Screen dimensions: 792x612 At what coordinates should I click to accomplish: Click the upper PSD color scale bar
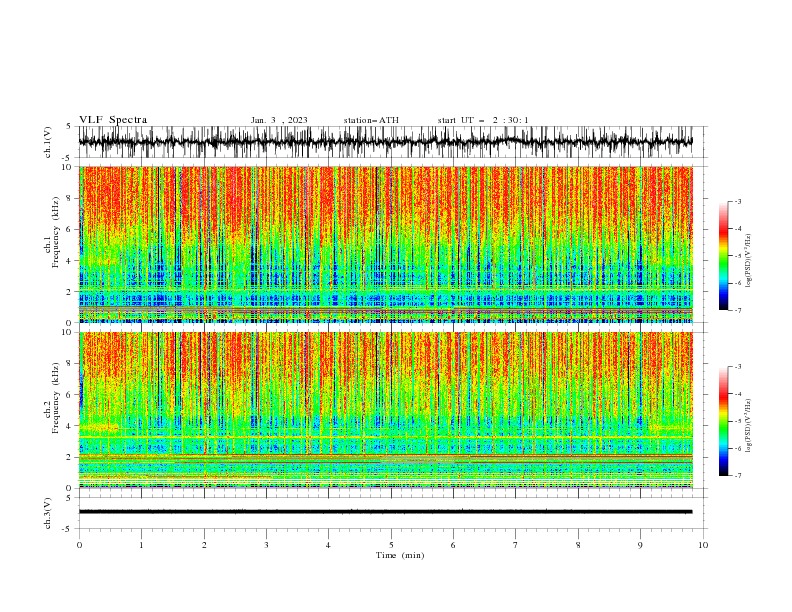point(724,256)
